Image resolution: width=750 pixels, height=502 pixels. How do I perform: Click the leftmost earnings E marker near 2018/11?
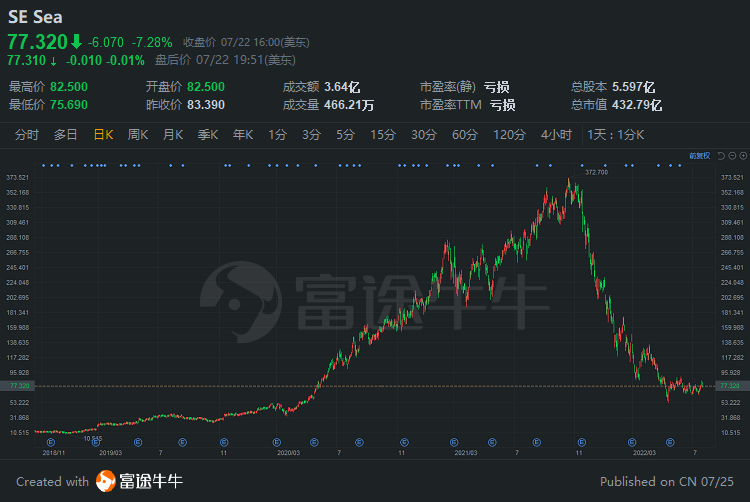click(x=51, y=442)
